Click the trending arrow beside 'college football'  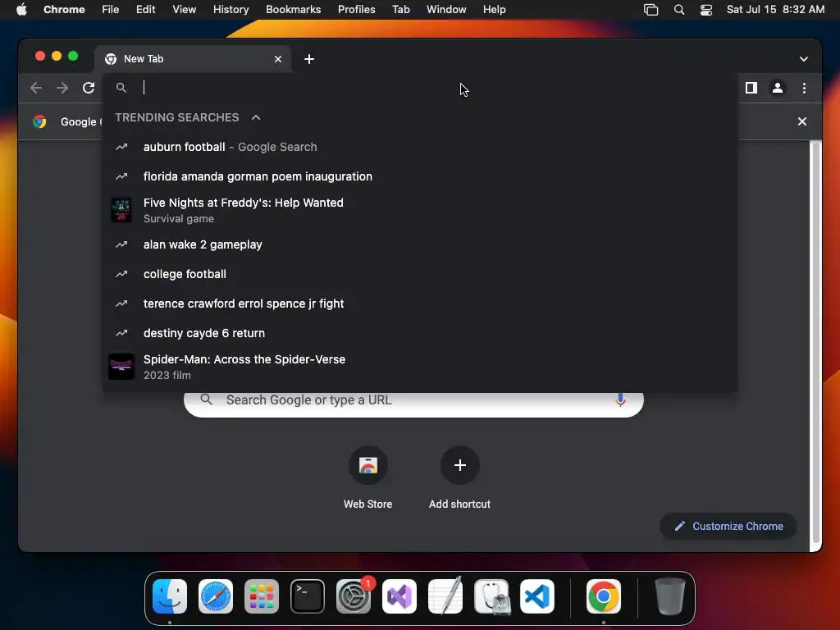(x=121, y=274)
